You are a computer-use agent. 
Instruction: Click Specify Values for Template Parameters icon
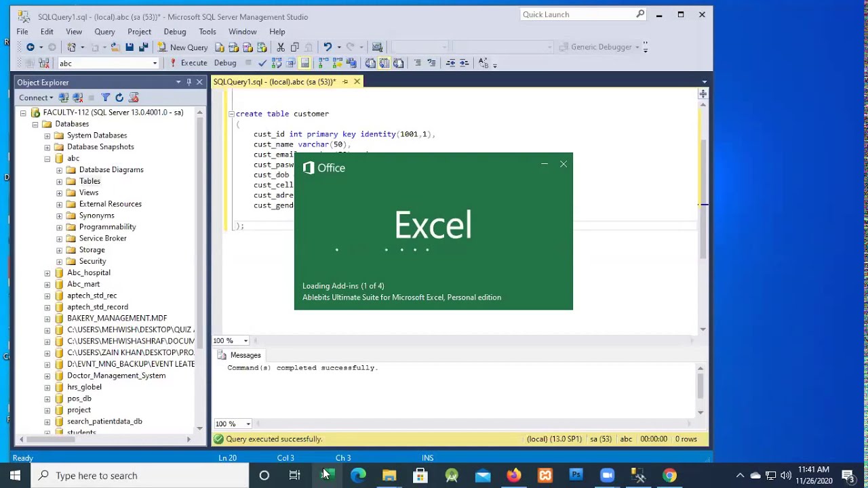point(484,63)
